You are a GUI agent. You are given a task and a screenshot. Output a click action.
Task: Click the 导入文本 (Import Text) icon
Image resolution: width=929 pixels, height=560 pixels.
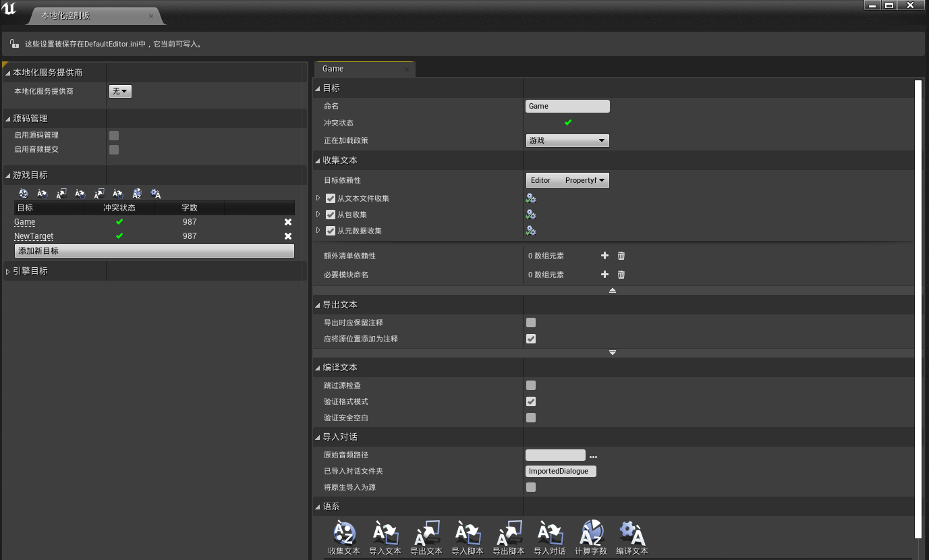click(385, 533)
